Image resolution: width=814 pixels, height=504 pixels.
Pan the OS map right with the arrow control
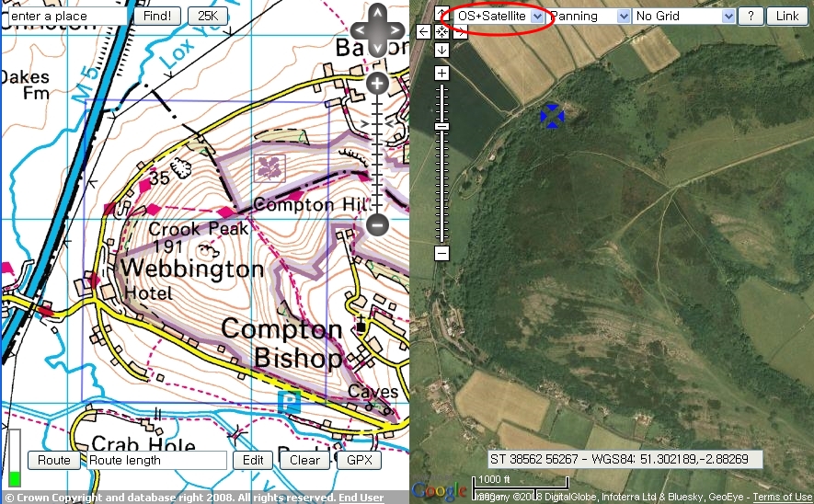(x=396, y=30)
